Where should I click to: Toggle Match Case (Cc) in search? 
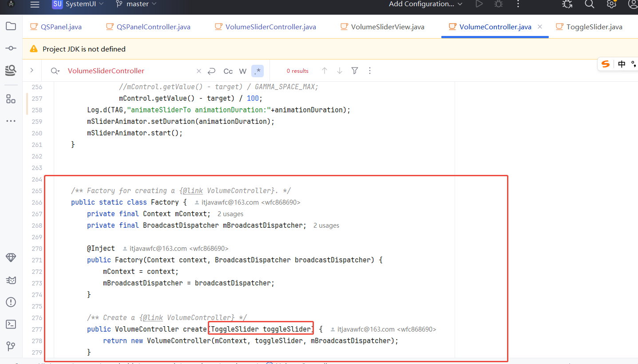(228, 71)
